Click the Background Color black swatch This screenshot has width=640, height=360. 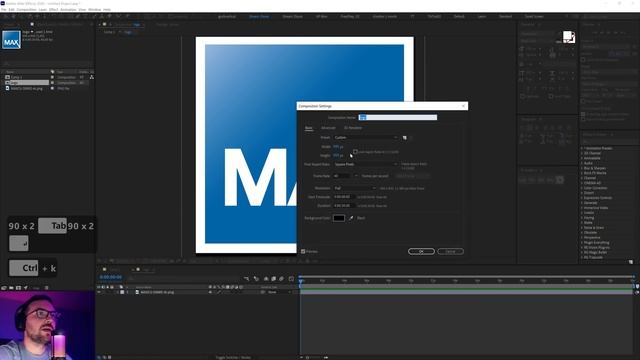pyautogui.click(x=339, y=218)
